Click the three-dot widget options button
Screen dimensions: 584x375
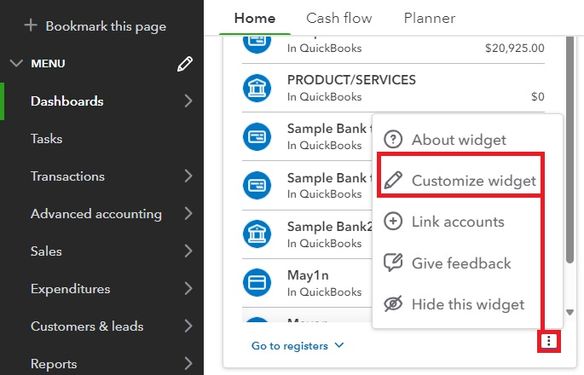pyautogui.click(x=549, y=341)
